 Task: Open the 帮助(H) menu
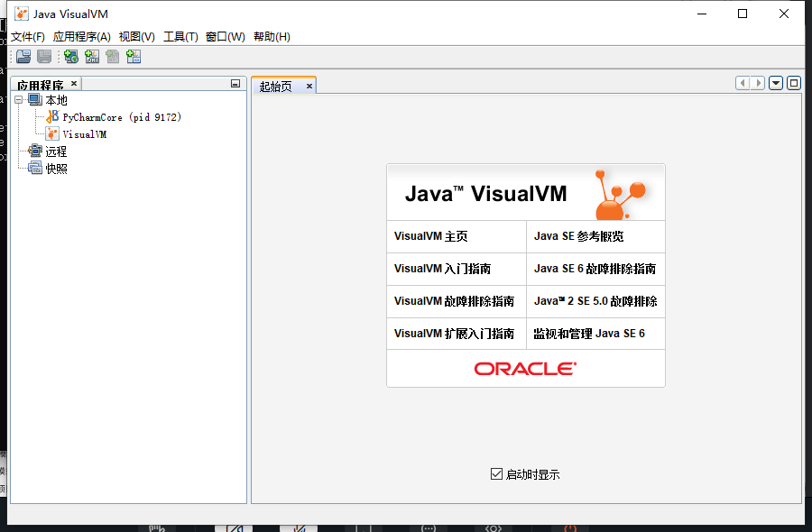272,37
